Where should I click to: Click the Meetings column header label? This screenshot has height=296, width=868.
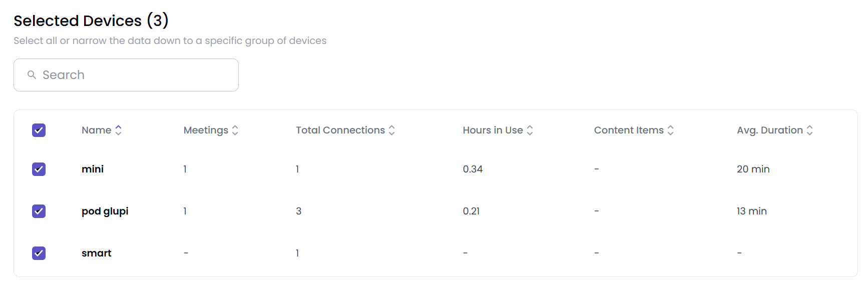coord(206,130)
